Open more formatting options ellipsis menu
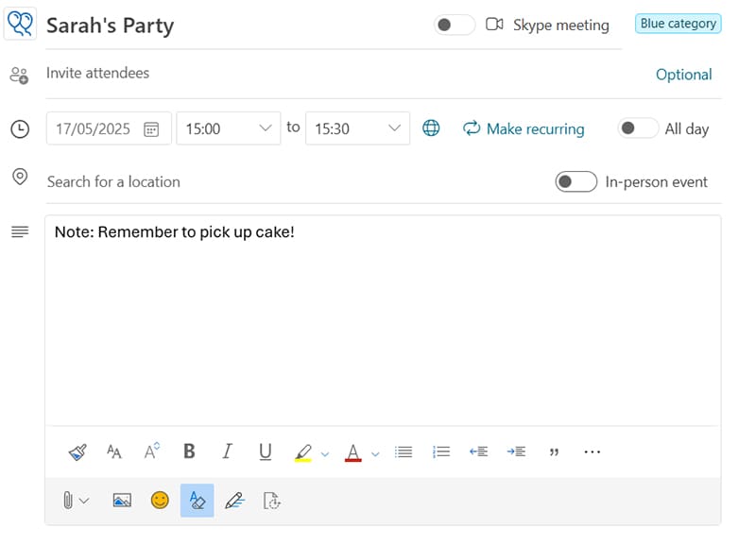The height and width of the screenshot is (545, 756). (x=592, y=452)
